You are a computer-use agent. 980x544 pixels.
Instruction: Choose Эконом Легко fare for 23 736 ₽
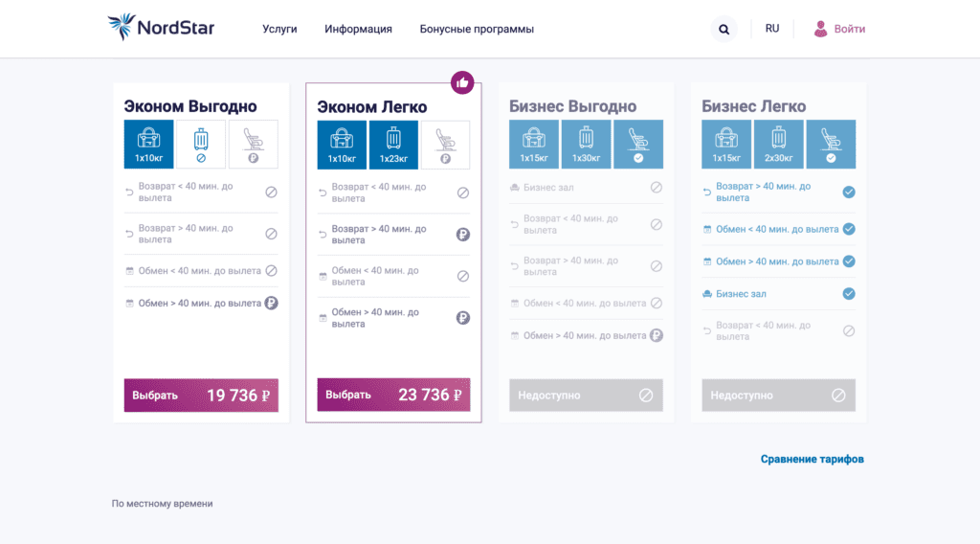coord(393,395)
